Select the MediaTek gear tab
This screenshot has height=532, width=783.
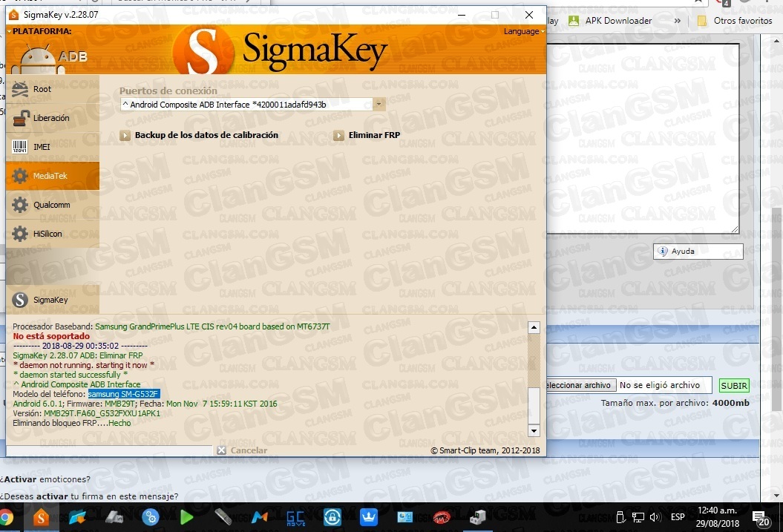click(53, 176)
